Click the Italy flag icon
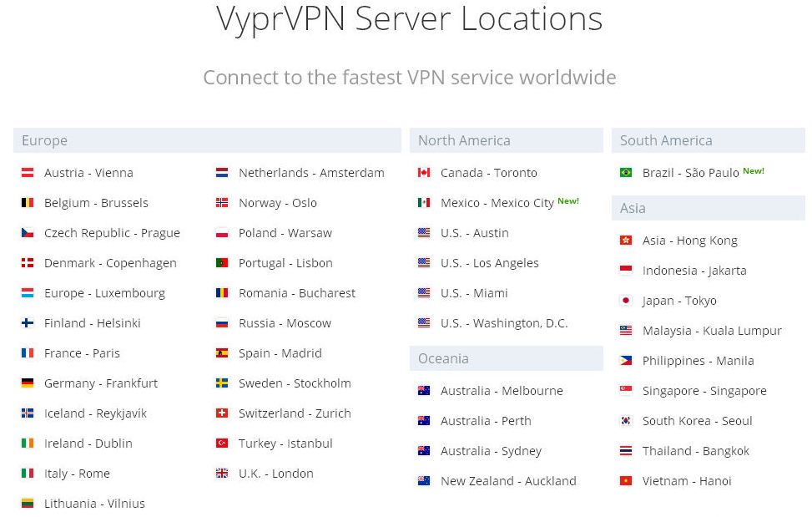The width and height of the screenshot is (812, 517). 28,473
